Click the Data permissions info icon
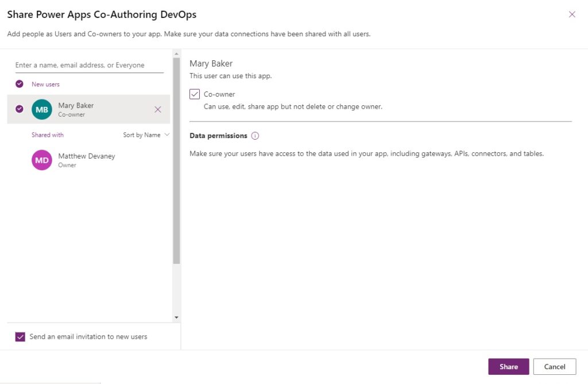Image resolution: width=588 pixels, height=384 pixels. (x=255, y=136)
